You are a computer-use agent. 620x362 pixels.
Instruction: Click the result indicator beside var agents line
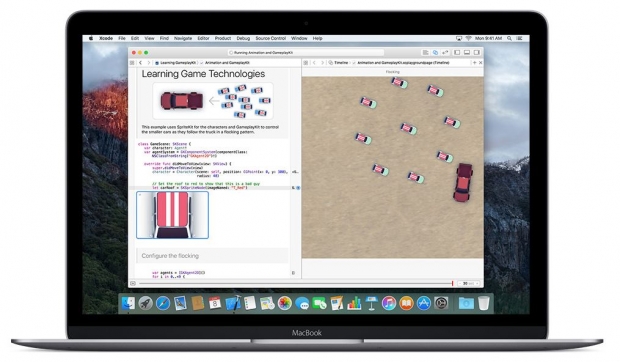pyautogui.click(x=293, y=273)
